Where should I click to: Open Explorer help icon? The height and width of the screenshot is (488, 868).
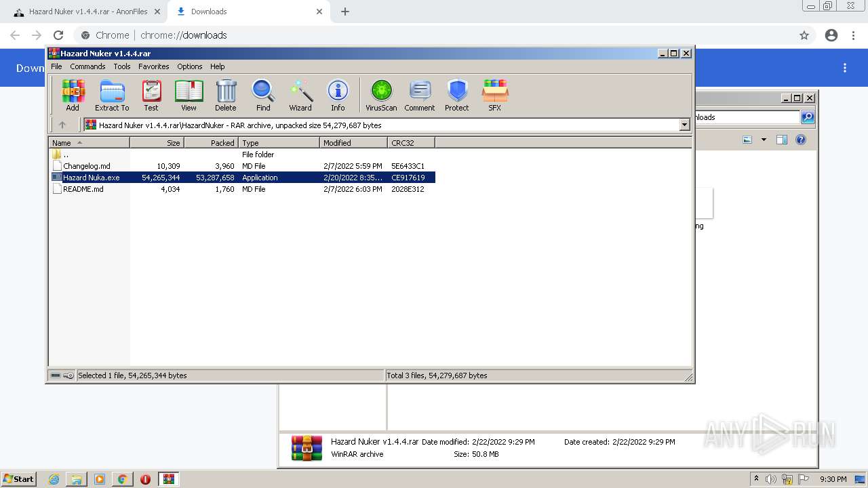click(x=801, y=140)
